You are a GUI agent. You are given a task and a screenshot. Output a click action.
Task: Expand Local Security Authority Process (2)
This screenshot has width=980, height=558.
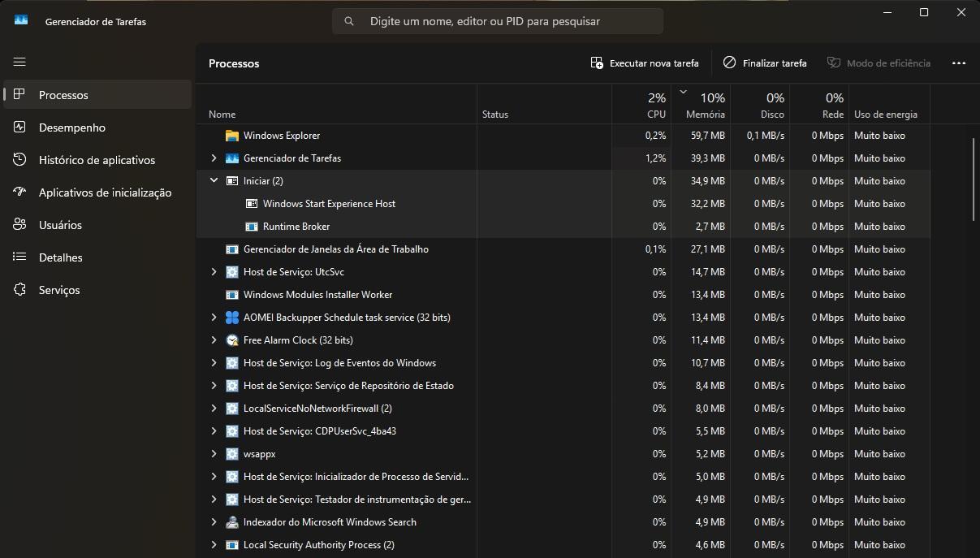pyautogui.click(x=214, y=545)
